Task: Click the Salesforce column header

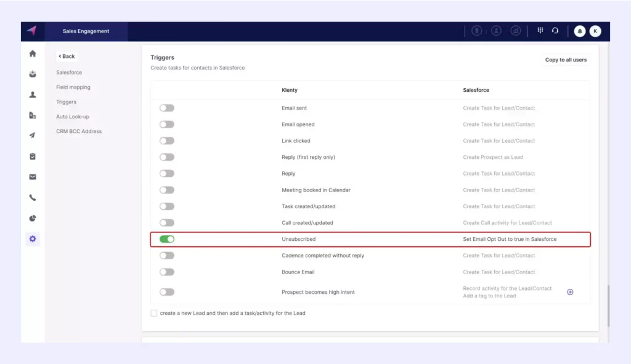Action: (476, 90)
